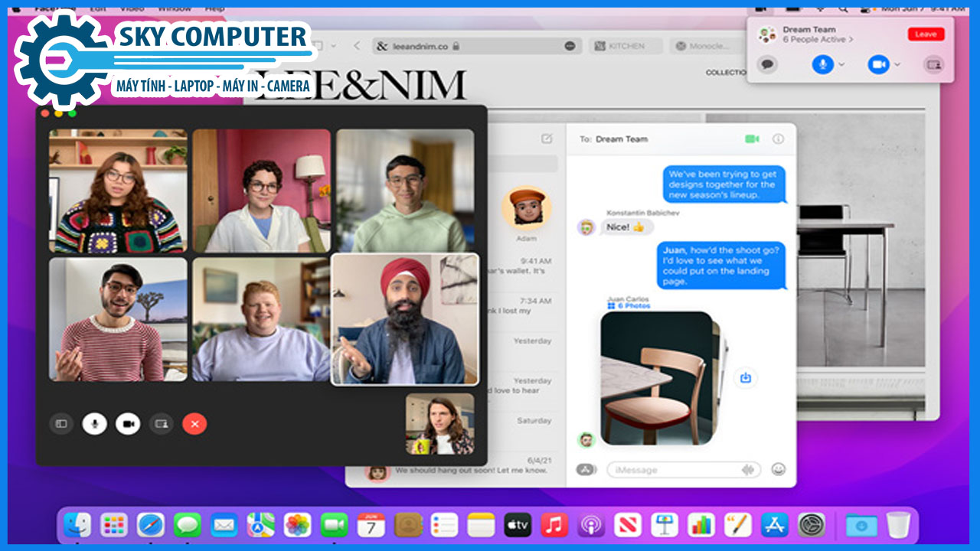Open the Window menu in menu bar
This screenshot has height=551, width=980.
tap(175, 8)
